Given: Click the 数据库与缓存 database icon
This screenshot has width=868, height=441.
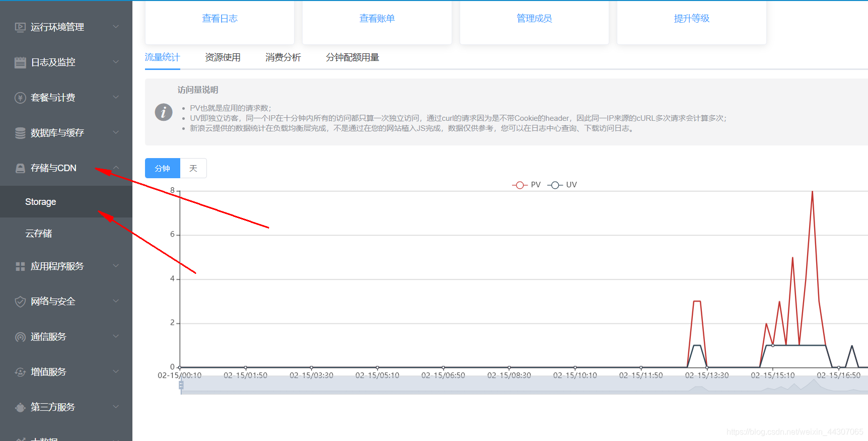Looking at the screenshot, I should pyautogui.click(x=20, y=133).
